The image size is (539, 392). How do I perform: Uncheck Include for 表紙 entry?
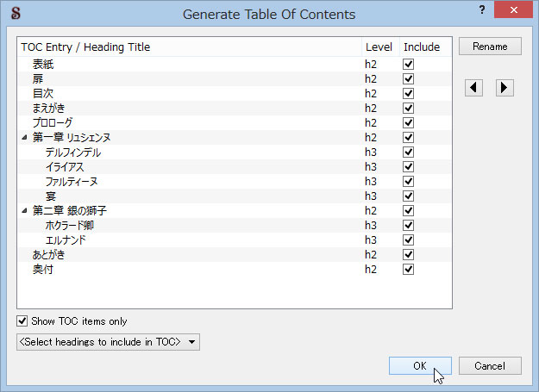pos(408,65)
